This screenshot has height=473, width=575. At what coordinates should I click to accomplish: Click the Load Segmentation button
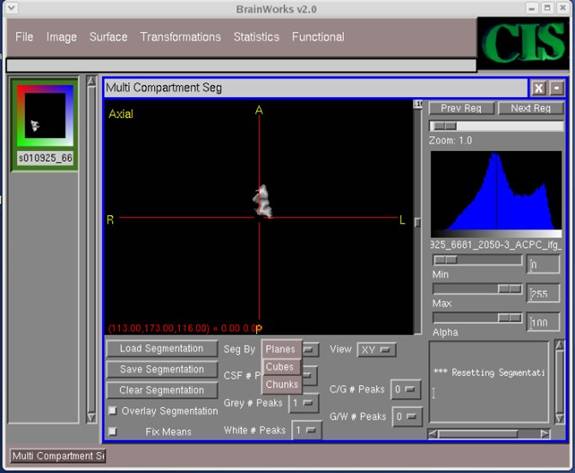(x=162, y=349)
